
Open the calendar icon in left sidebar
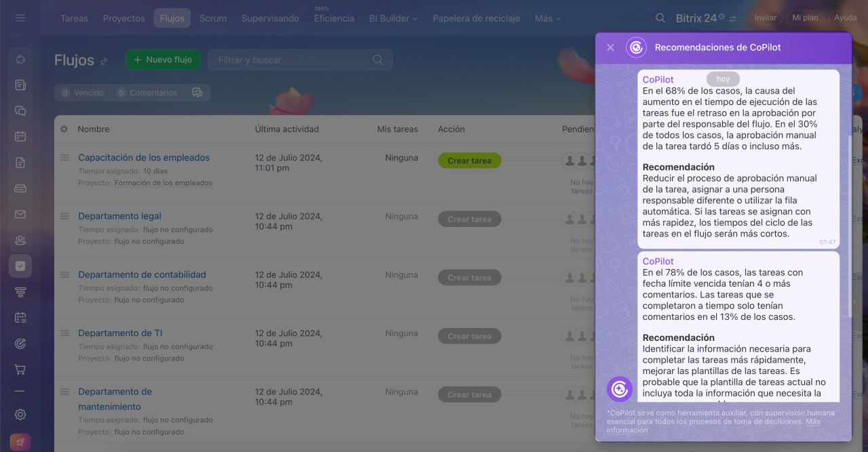point(20,136)
